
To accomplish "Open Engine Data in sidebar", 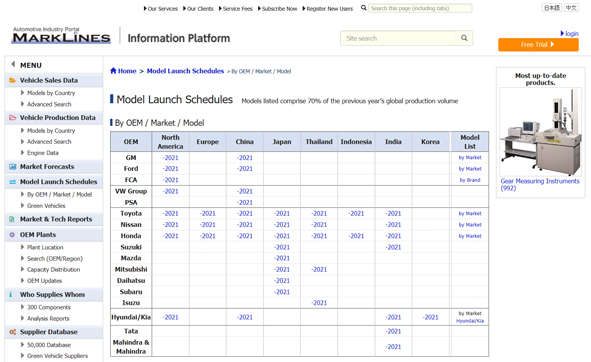I will (x=43, y=153).
